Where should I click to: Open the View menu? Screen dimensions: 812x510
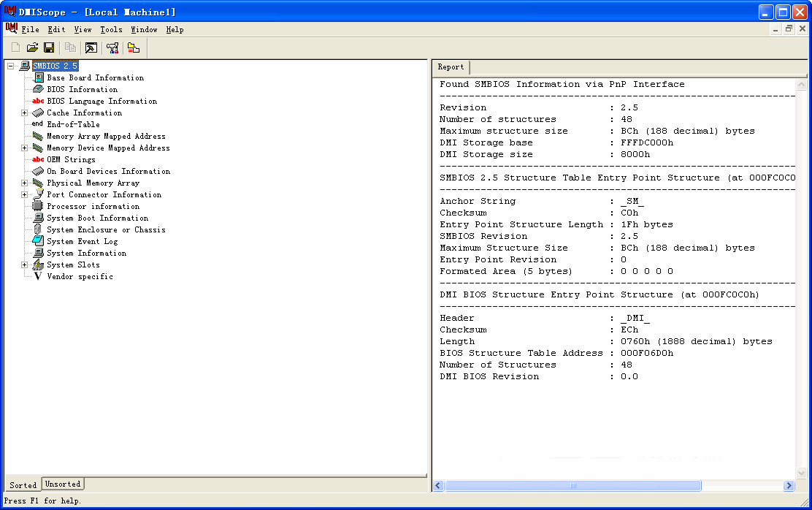[83, 30]
